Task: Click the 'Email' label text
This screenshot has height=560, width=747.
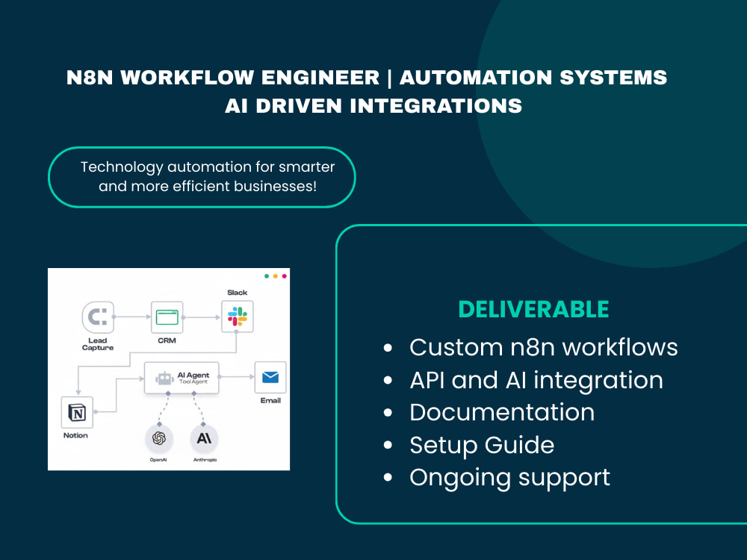Action: (270, 400)
